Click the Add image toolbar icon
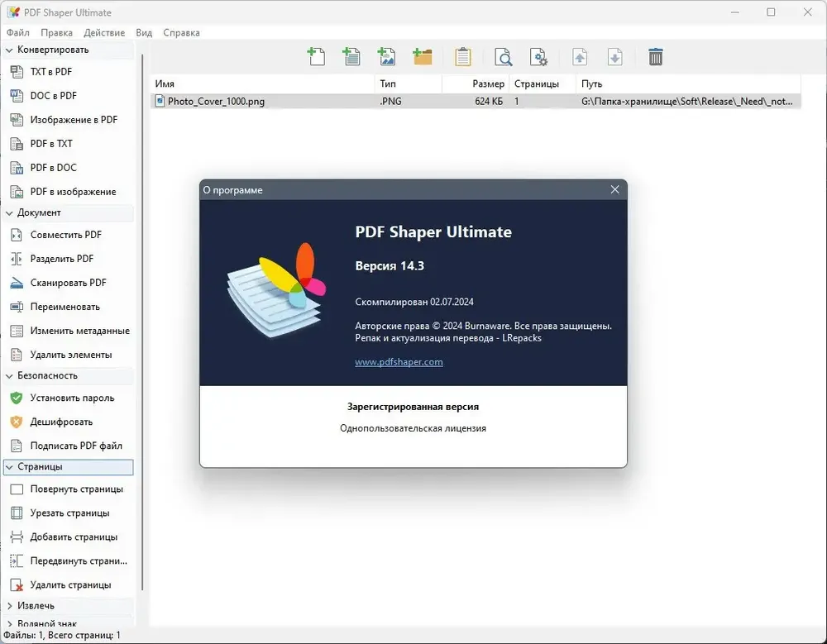Screen dimensions: 827x644 tap(386, 56)
